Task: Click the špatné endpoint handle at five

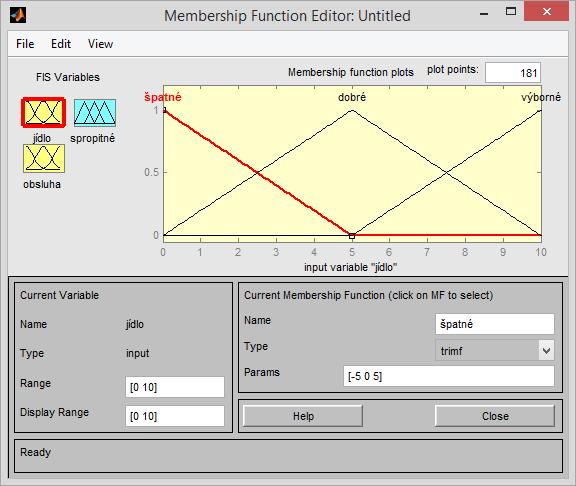Action: (352, 236)
